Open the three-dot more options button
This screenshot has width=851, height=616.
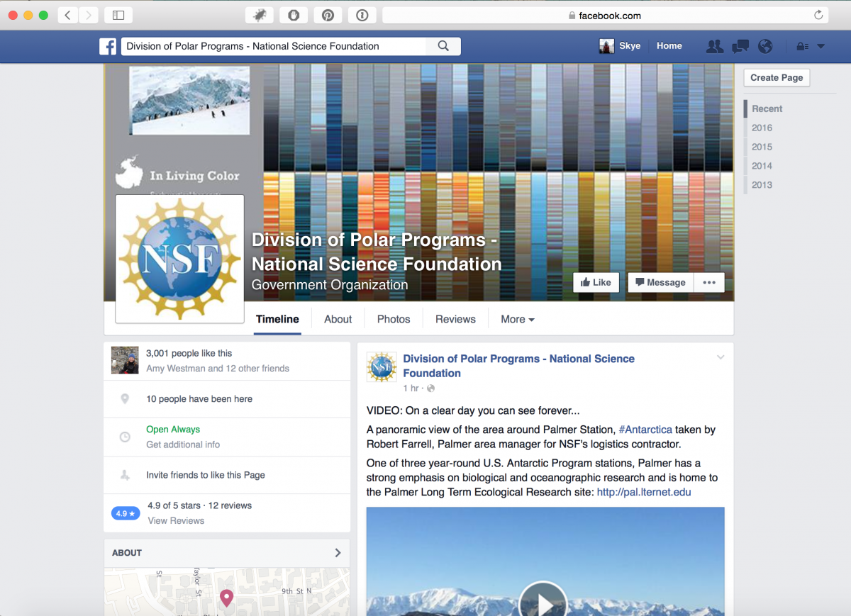coord(709,282)
